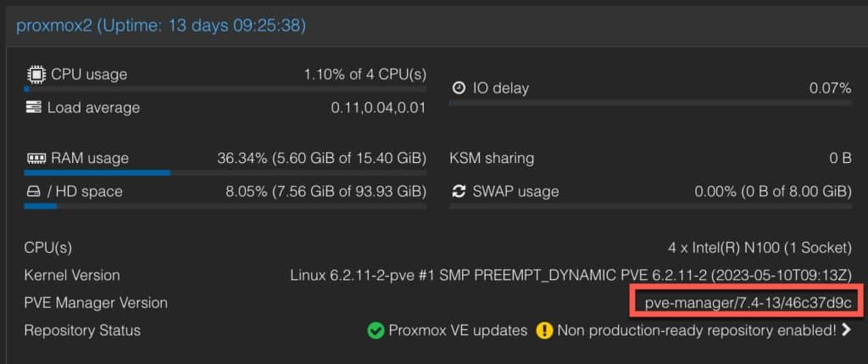Click the CPU usage progress bar

225,88
